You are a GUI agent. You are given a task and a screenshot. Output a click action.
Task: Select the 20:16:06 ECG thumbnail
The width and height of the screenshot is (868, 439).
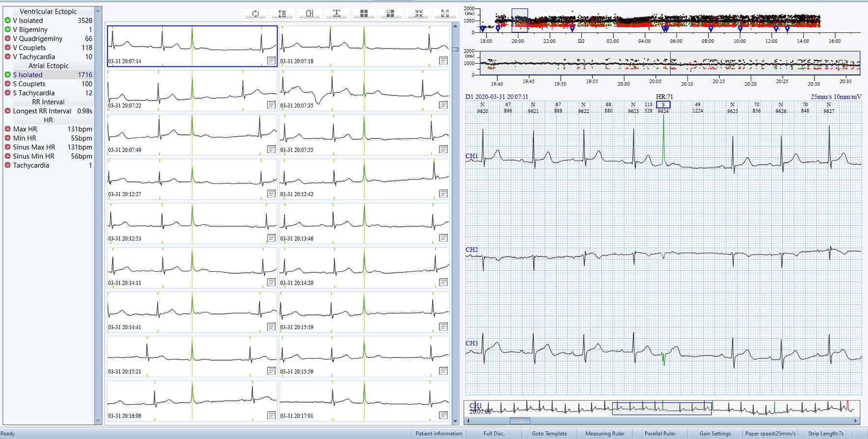192,400
